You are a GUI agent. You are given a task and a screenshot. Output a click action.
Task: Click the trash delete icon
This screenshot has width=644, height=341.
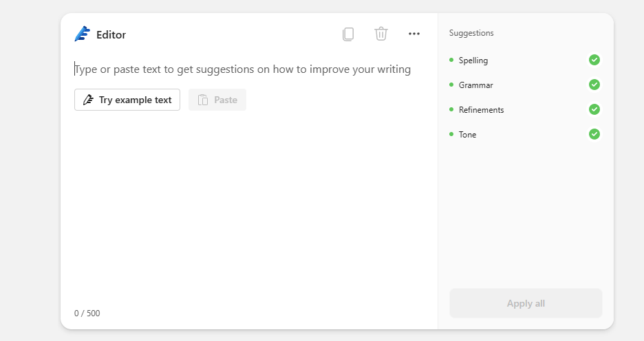click(x=381, y=34)
